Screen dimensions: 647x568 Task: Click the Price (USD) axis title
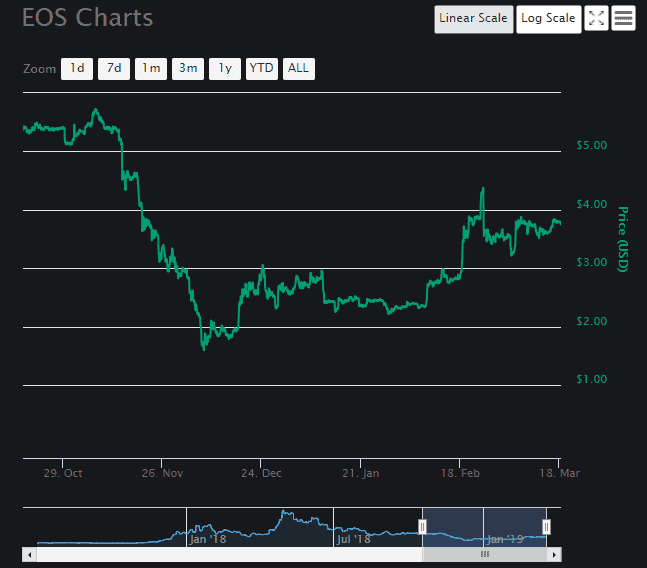(x=623, y=239)
